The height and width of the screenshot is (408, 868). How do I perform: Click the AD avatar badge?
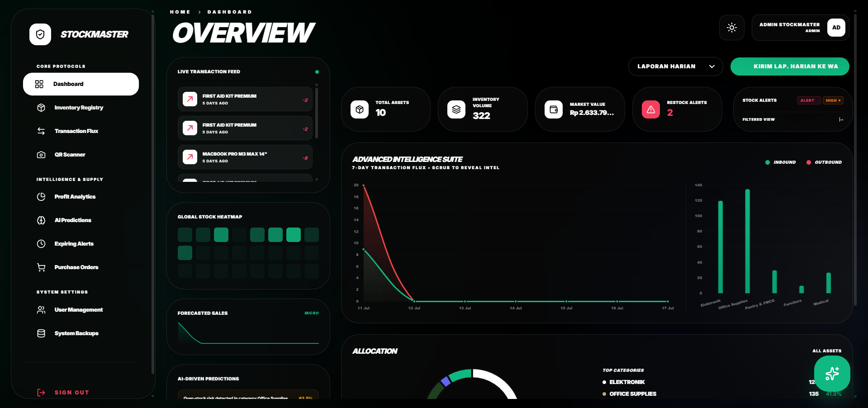tap(836, 28)
